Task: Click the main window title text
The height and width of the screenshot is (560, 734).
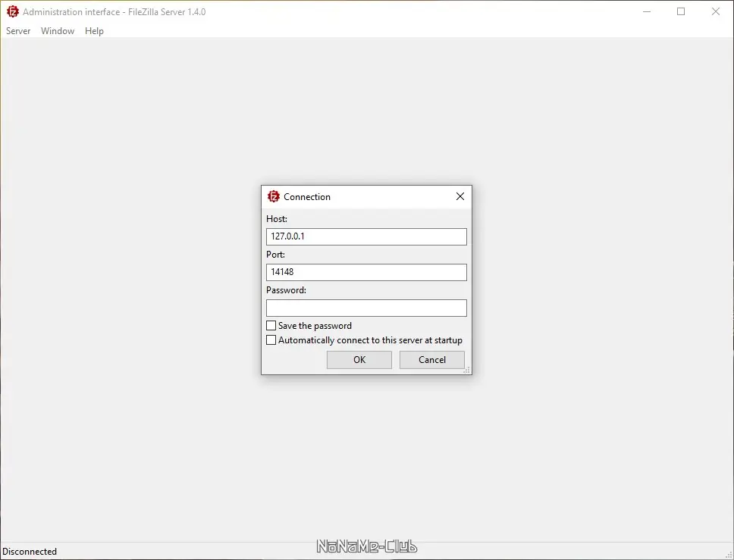Action: (x=114, y=11)
